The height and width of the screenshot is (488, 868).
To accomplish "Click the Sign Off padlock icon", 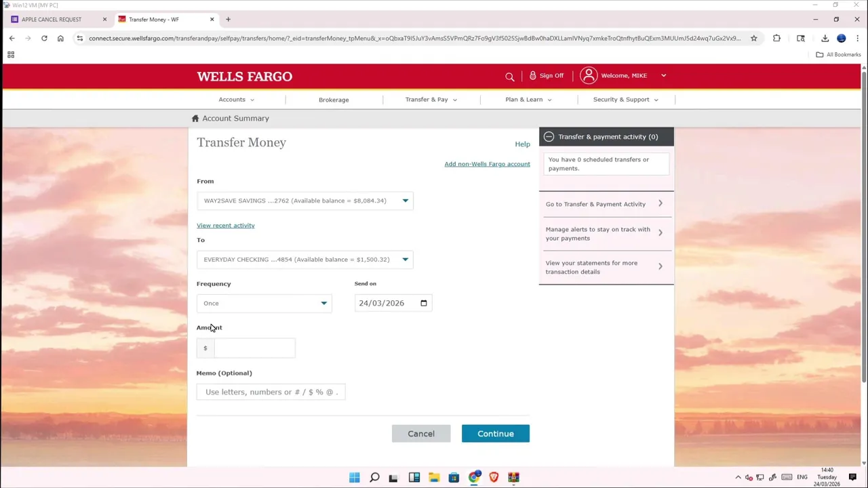I will point(533,75).
